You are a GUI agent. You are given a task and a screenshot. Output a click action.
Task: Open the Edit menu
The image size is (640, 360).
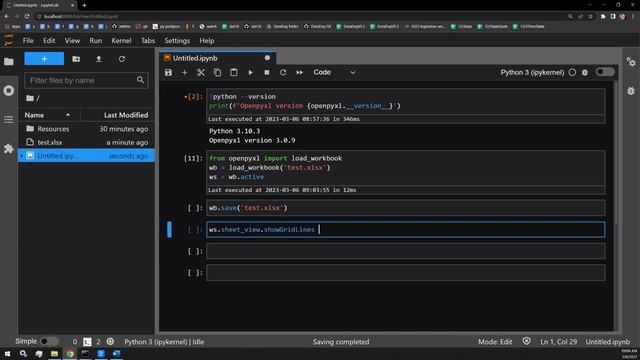pos(49,40)
